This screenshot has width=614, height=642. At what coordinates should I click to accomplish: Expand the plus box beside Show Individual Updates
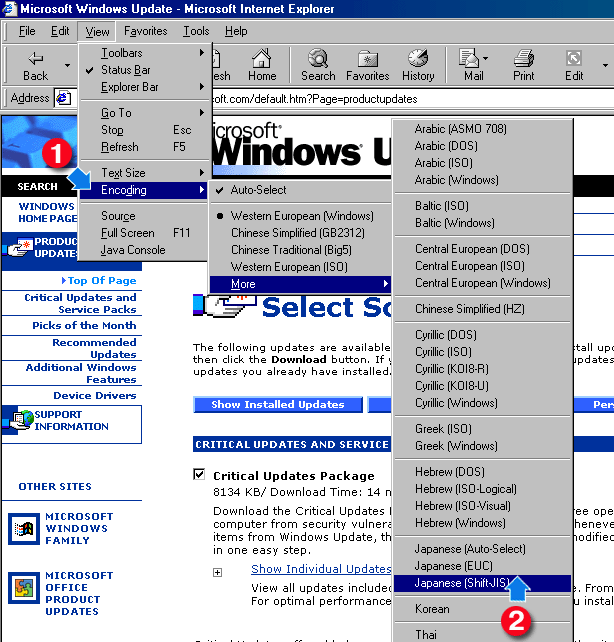[x=218, y=572]
